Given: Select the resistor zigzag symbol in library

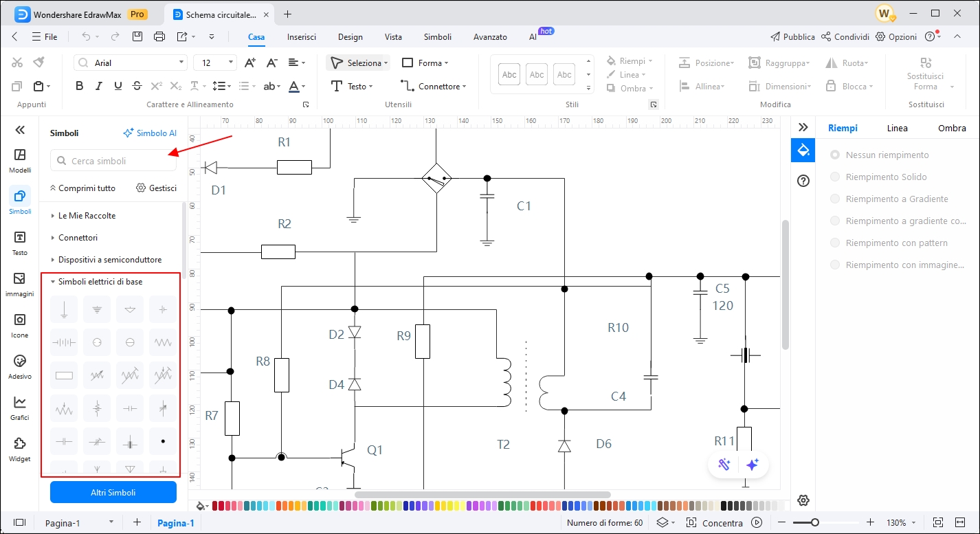Looking at the screenshot, I should tap(163, 342).
